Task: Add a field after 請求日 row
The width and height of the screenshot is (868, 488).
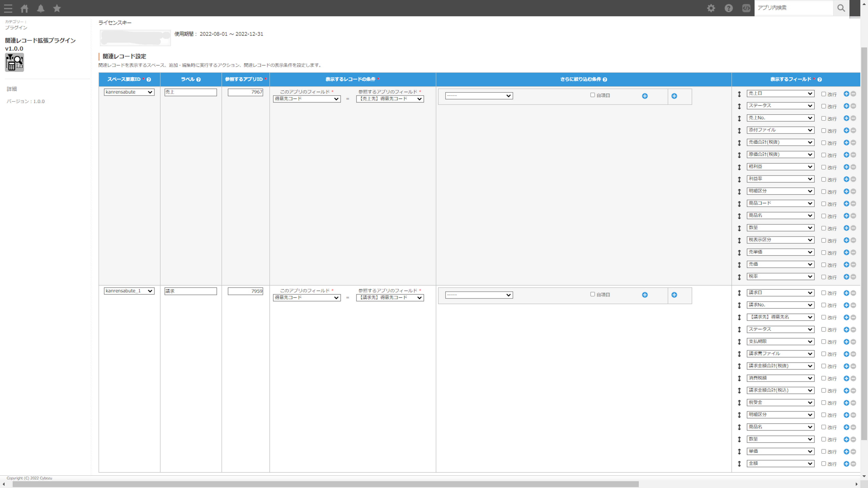Action: (x=846, y=293)
